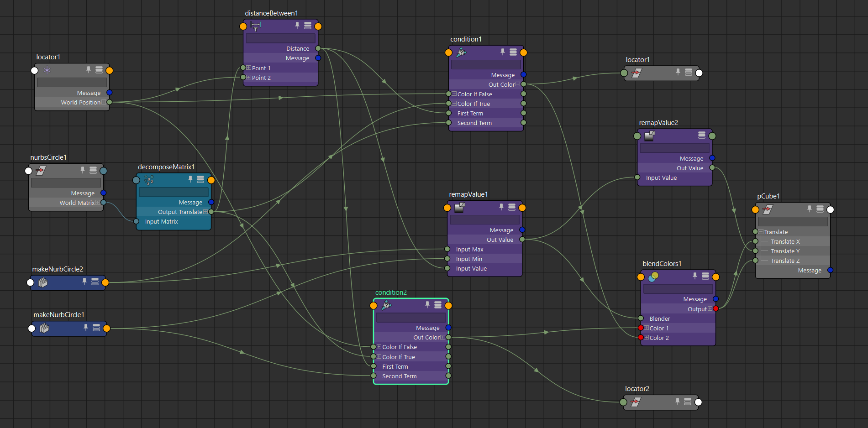Click the Blender attribute on blendColors1
Image resolution: width=868 pixels, height=428 pixels.
coord(678,318)
